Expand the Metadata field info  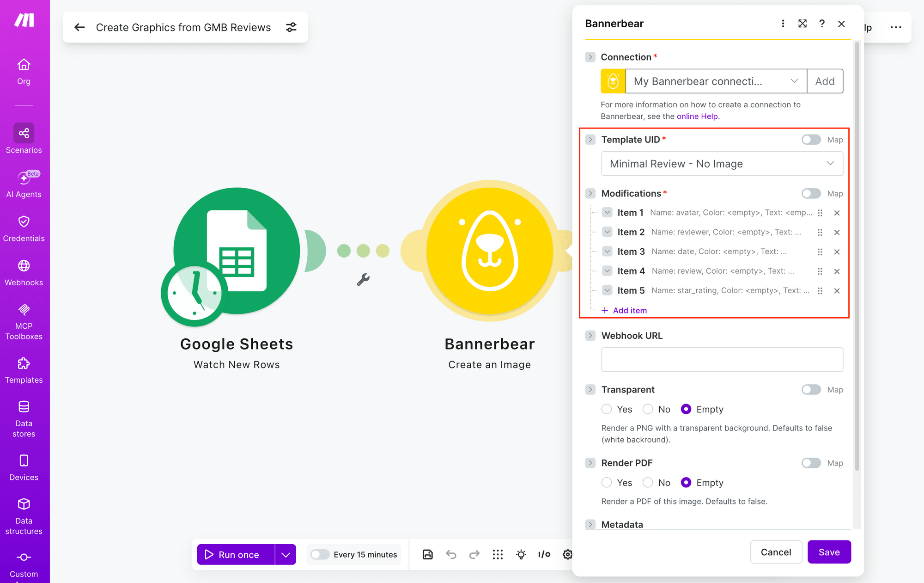pyautogui.click(x=590, y=524)
